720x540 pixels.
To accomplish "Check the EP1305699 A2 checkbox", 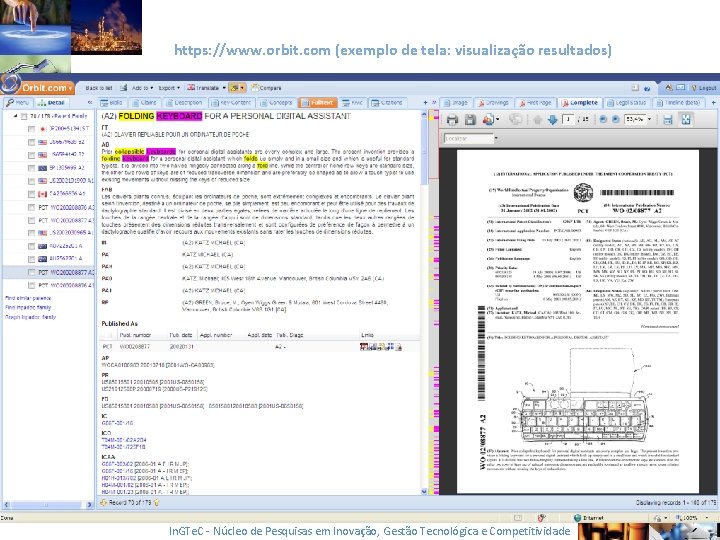I will pos(31,168).
